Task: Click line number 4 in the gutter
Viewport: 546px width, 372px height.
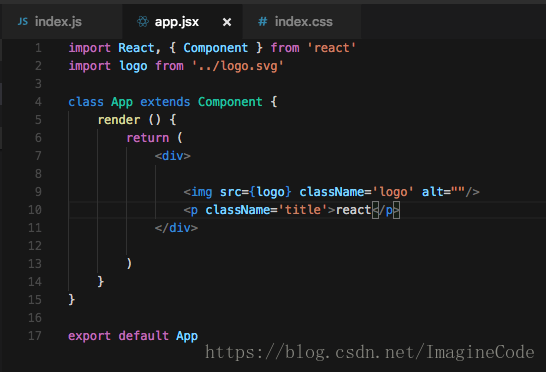Action: click(38, 102)
